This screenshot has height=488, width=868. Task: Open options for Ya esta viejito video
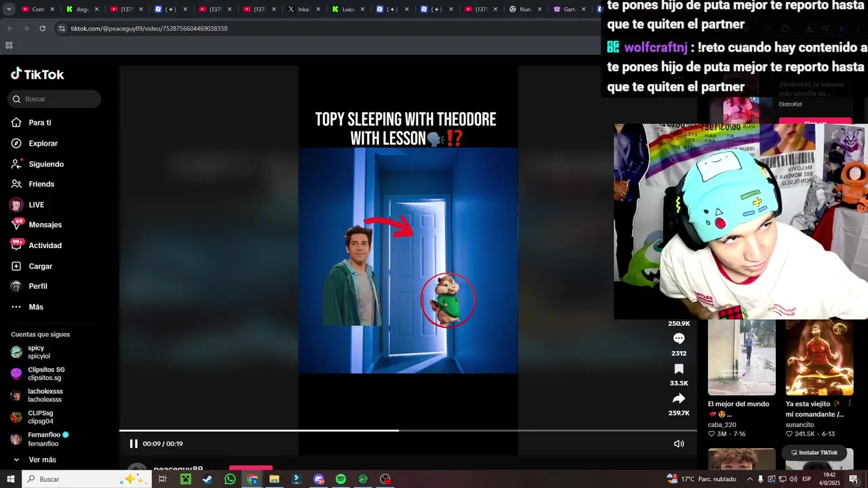(850, 404)
